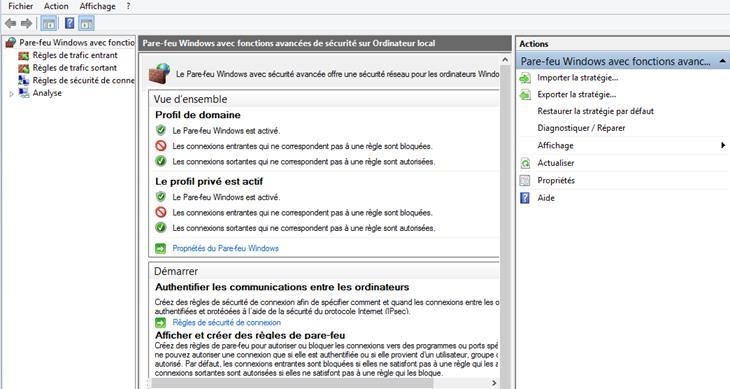Viewport: 730px width, 389px height.
Task: Click Diagnostiquer / Réparer action
Action: (x=581, y=128)
